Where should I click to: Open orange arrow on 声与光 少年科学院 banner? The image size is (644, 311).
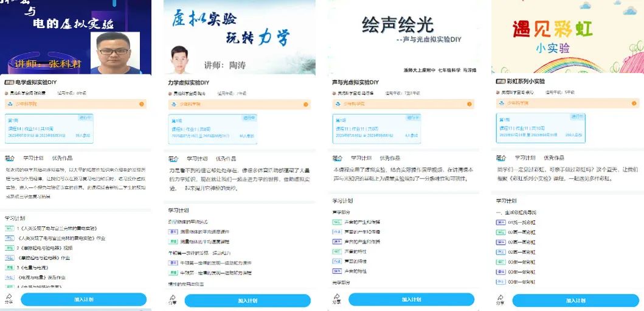pyautogui.click(x=469, y=104)
